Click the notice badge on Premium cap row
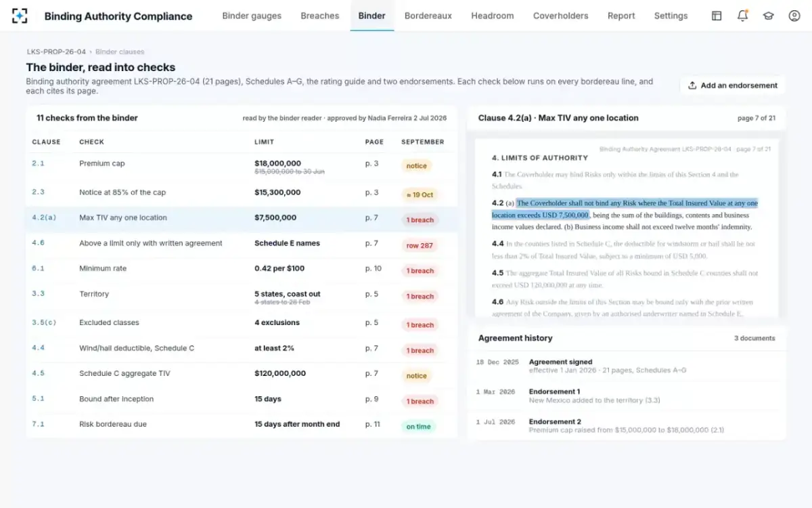812x508 pixels. pyautogui.click(x=416, y=166)
